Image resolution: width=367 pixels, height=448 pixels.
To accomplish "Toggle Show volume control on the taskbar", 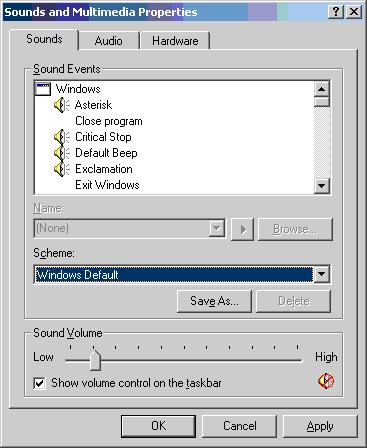I will [39, 383].
